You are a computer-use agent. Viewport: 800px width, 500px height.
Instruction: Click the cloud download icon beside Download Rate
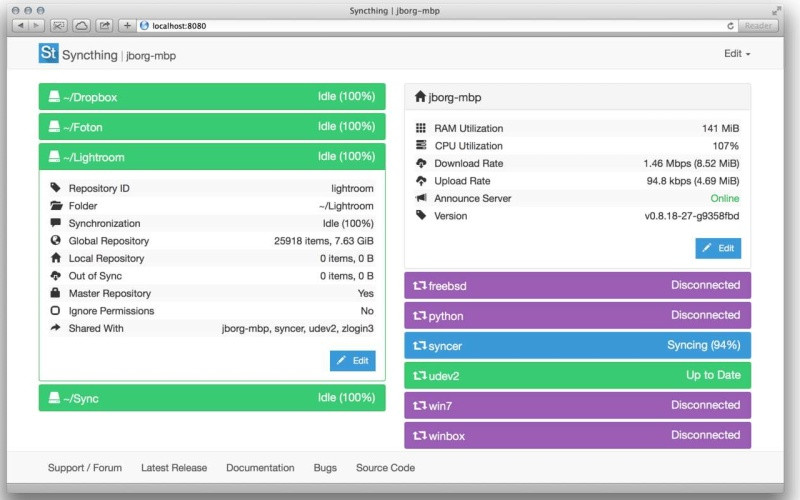point(421,163)
